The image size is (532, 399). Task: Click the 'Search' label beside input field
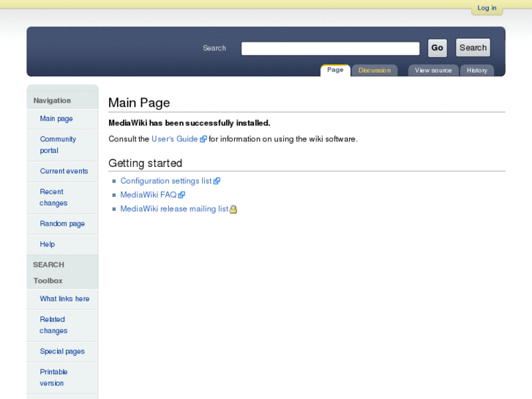pyautogui.click(x=214, y=48)
